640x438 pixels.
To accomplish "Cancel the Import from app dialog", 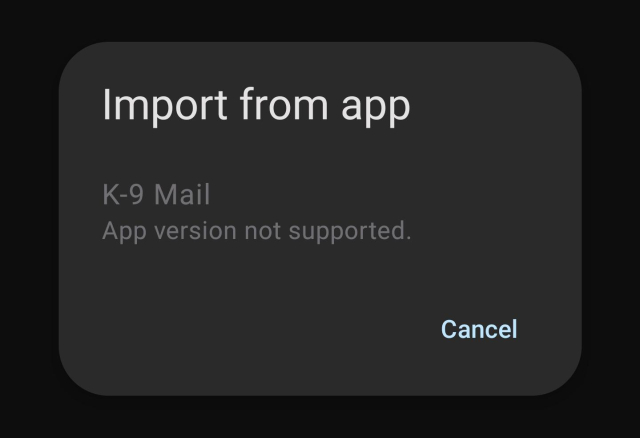I will pos(479,329).
